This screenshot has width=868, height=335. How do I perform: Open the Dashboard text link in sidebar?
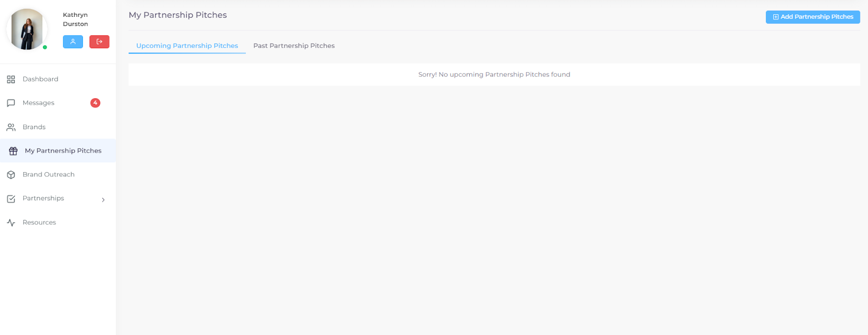40,79
